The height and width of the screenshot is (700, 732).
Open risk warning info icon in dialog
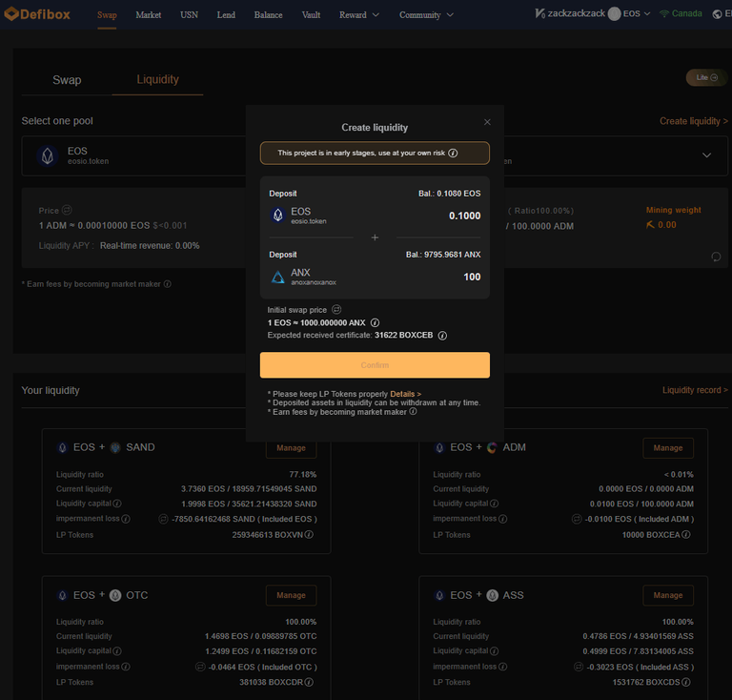(x=453, y=154)
